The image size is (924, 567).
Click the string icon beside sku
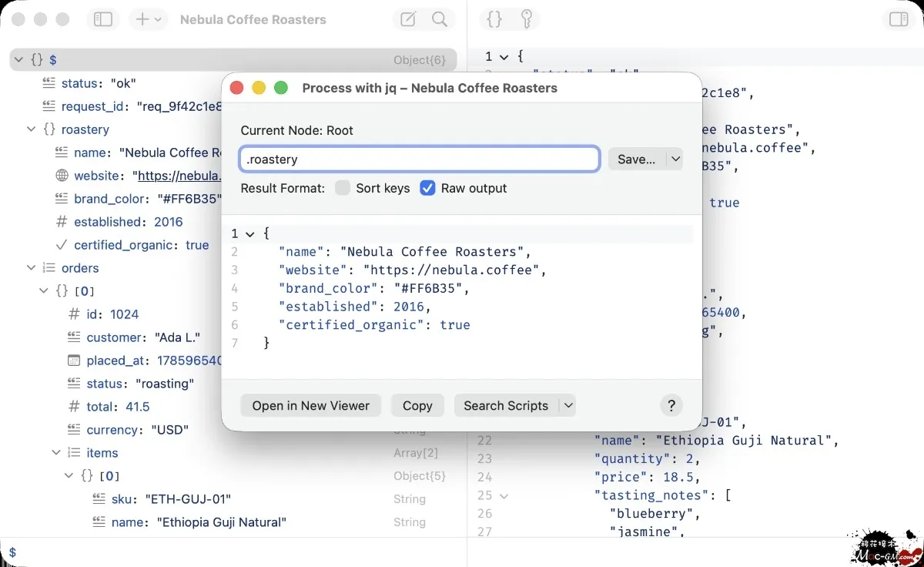pos(99,499)
